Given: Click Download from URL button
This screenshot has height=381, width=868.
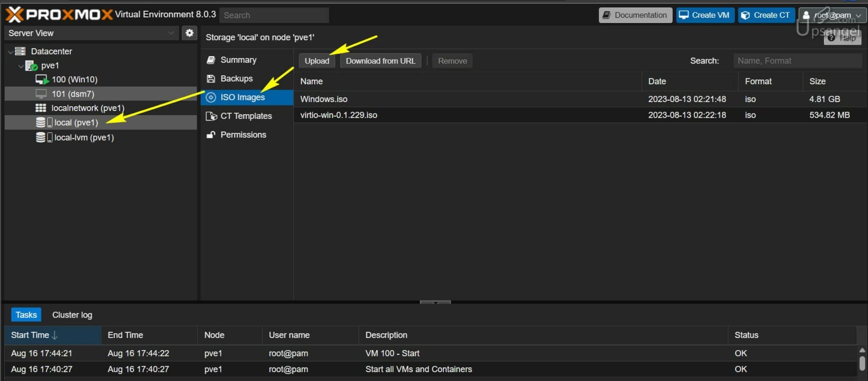Looking at the screenshot, I should (x=380, y=61).
